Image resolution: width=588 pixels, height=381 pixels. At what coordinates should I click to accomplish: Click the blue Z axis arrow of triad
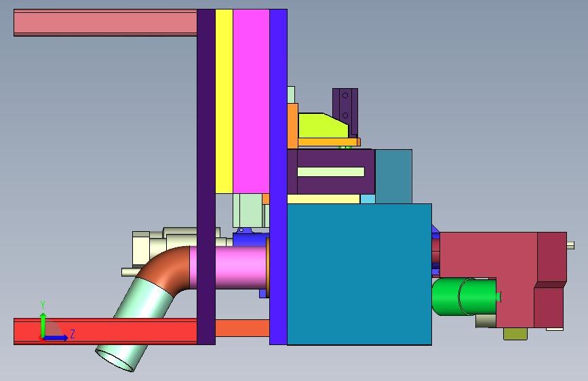point(56,338)
